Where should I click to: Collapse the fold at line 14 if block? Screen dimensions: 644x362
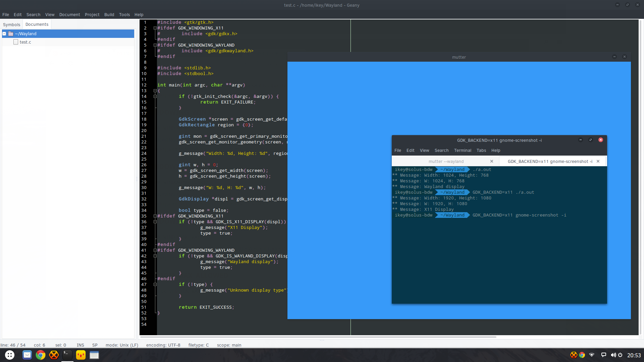(x=155, y=97)
